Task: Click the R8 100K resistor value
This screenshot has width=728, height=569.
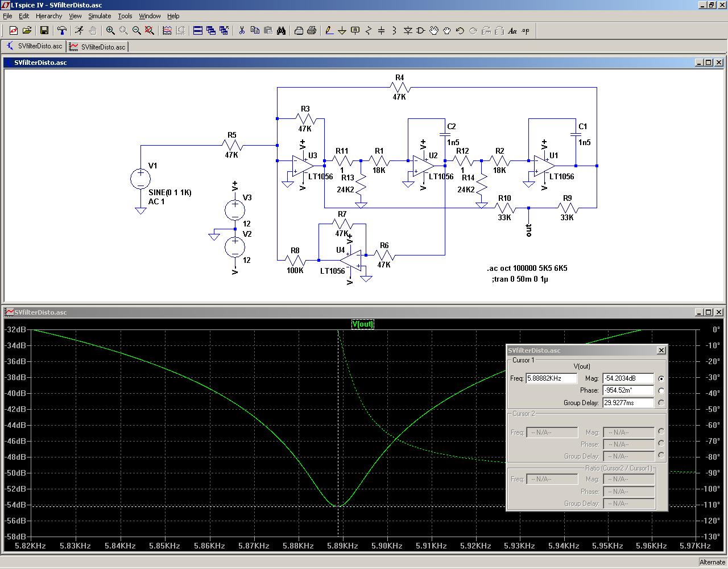Action: pyautogui.click(x=295, y=270)
